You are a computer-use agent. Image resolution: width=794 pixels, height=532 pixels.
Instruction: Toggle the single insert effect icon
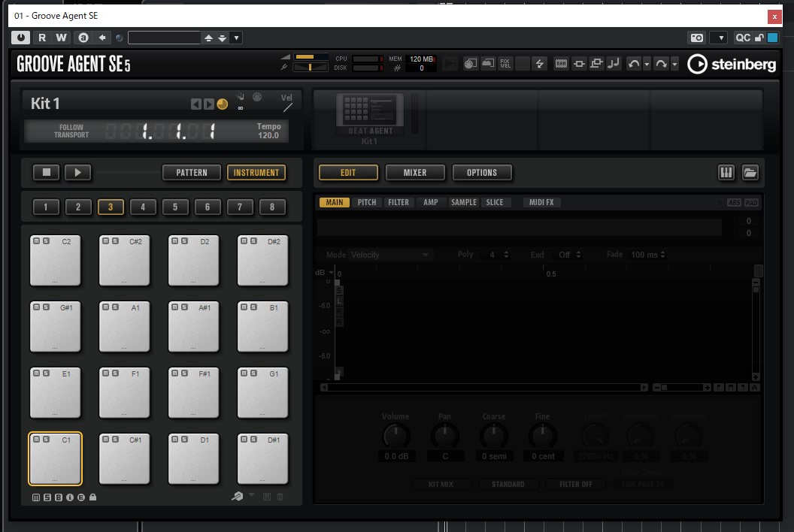[579, 64]
